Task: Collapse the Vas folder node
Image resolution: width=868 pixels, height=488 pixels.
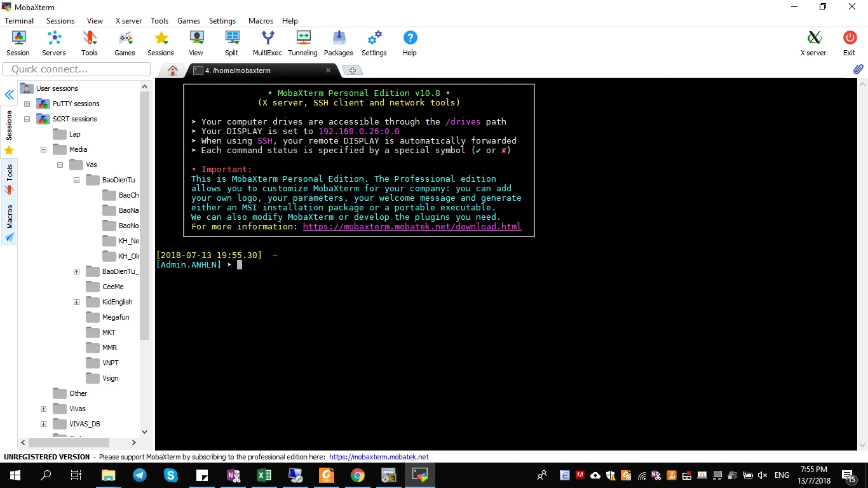Action: click(x=60, y=165)
